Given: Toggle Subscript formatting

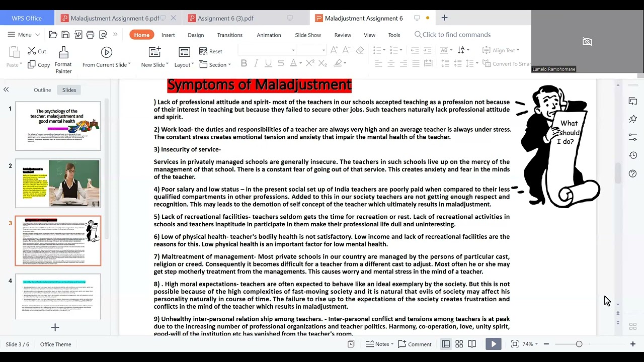Looking at the screenshot, I should coord(323,63).
